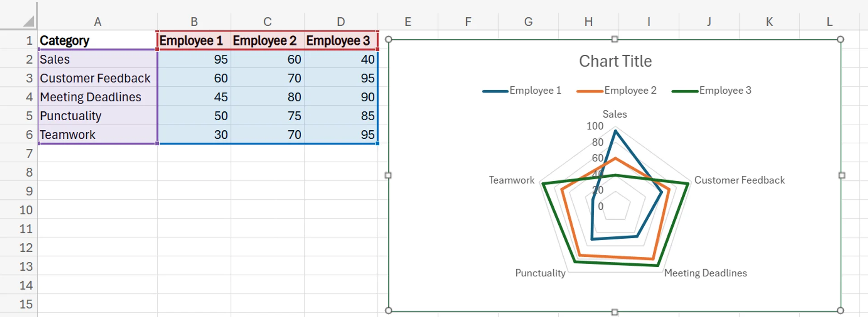Click Employee 2 Meeting Deadlines value 80
The width and height of the screenshot is (868, 317).
tap(268, 97)
